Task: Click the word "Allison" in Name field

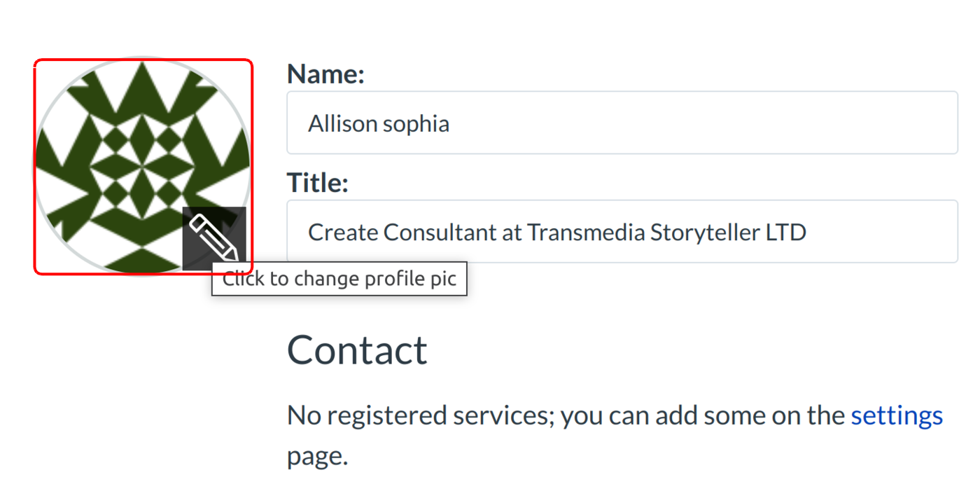Action: coord(343,124)
